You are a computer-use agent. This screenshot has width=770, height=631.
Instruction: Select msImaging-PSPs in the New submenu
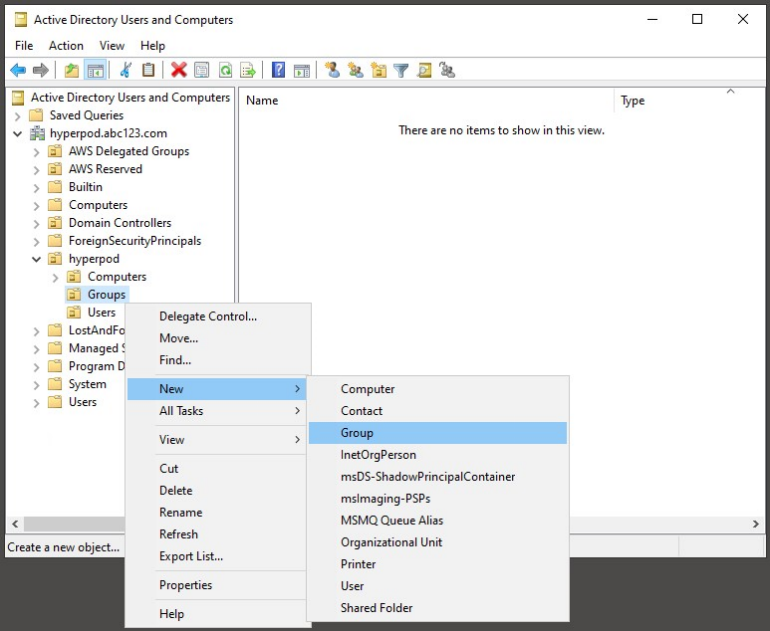tap(438, 498)
